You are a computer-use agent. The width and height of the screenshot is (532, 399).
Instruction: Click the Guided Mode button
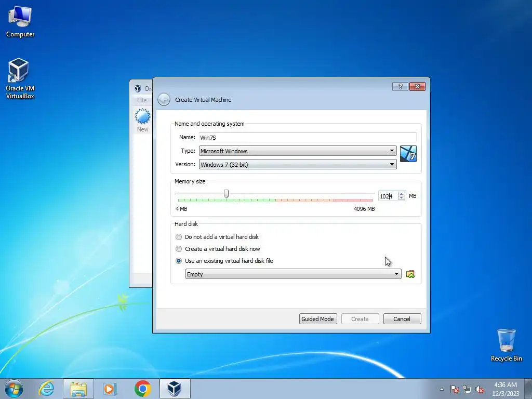pos(318,319)
